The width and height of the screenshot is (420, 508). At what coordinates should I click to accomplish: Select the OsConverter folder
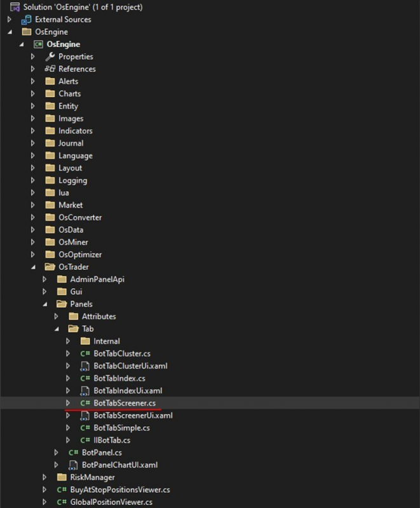[x=80, y=217]
